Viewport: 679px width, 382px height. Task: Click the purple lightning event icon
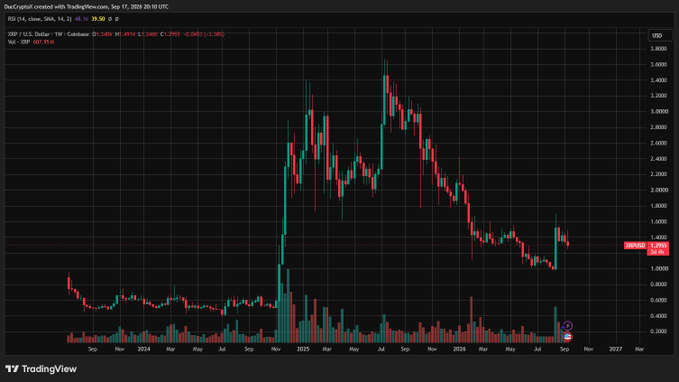click(x=568, y=326)
